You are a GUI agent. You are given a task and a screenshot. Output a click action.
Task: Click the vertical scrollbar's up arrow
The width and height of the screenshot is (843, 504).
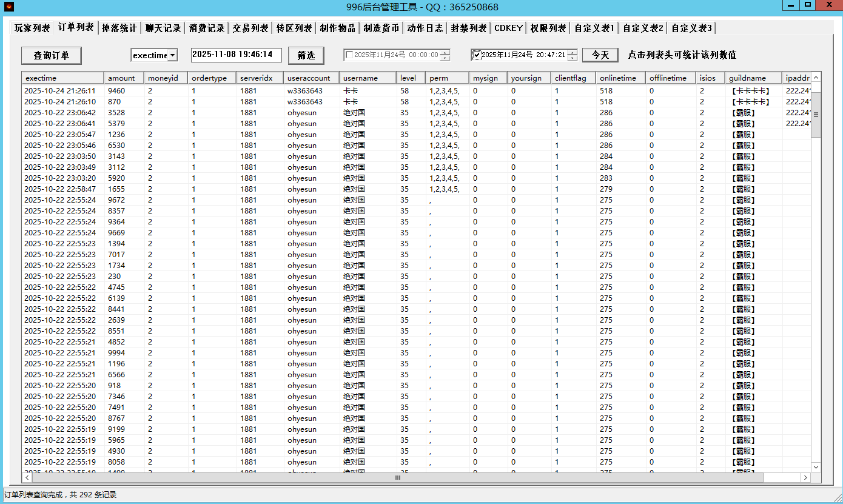tap(816, 78)
